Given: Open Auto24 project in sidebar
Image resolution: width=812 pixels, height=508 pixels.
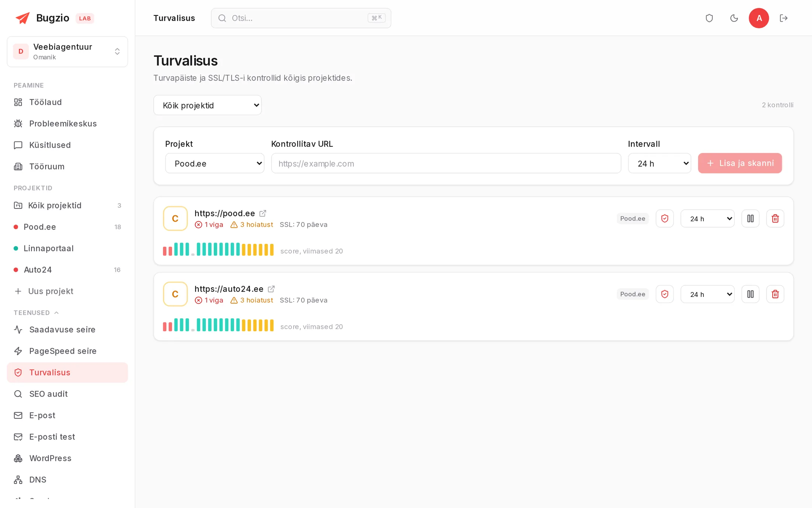Looking at the screenshot, I should [67, 270].
